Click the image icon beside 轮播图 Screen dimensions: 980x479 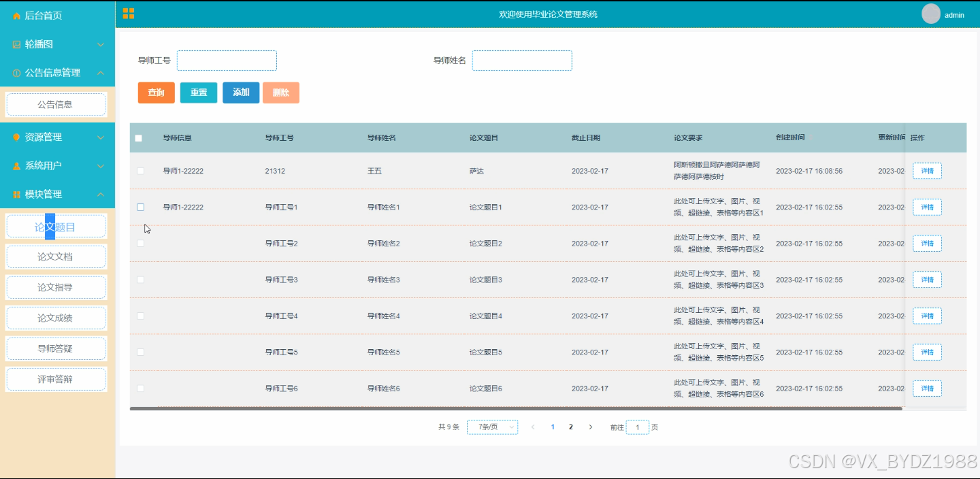[17, 44]
